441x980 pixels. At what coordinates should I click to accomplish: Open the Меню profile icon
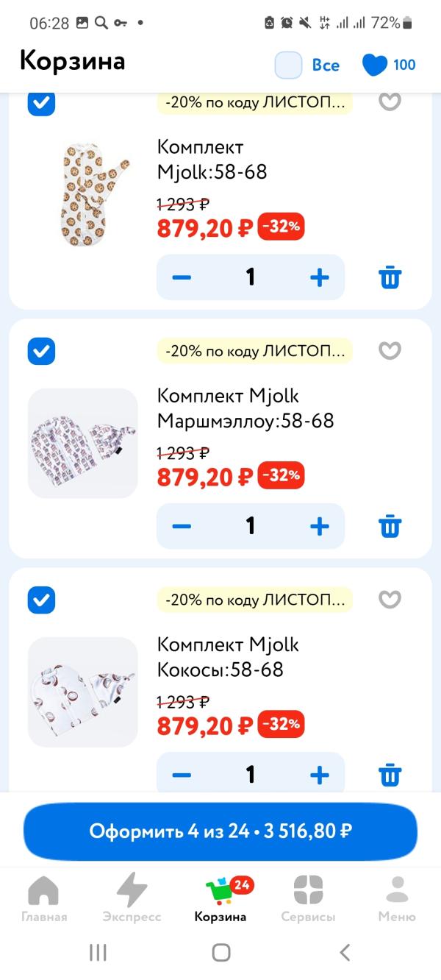click(397, 898)
